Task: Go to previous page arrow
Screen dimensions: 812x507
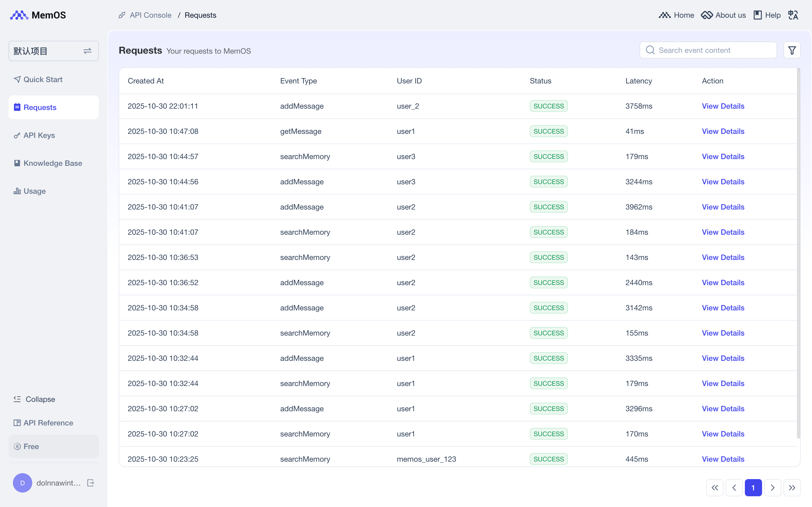Action: (x=734, y=488)
